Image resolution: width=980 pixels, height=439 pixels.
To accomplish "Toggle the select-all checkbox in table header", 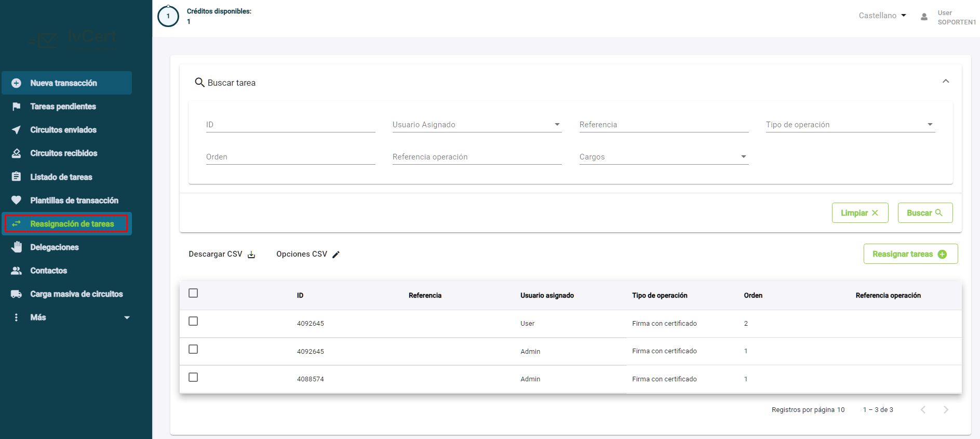I will (x=193, y=293).
